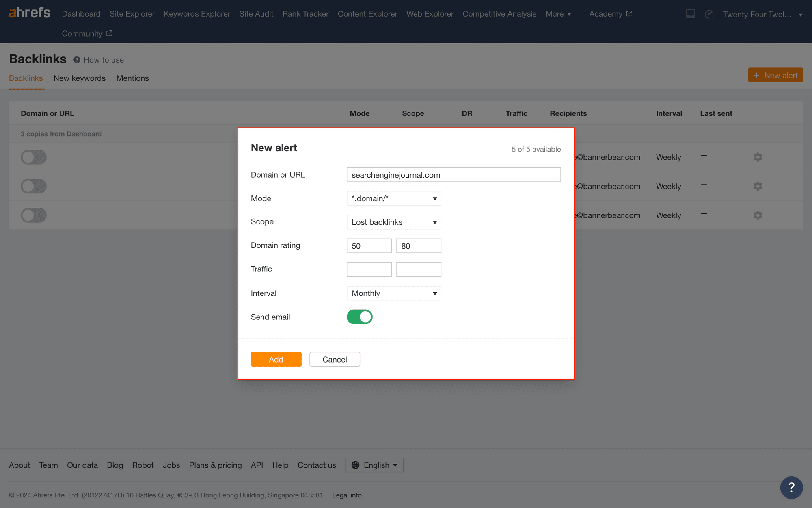Click the Domain rating minimum field with 50
This screenshot has height=508, width=812.
tap(369, 246)
